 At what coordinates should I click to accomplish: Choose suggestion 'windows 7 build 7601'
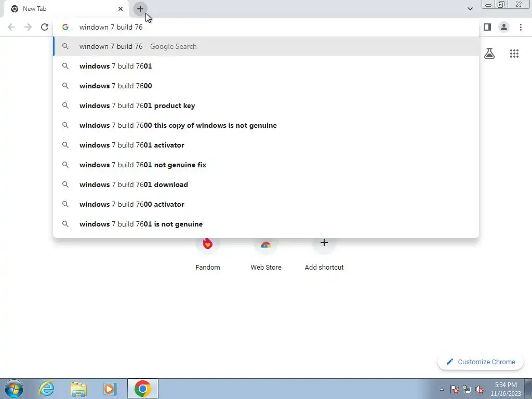coord(266,66)
